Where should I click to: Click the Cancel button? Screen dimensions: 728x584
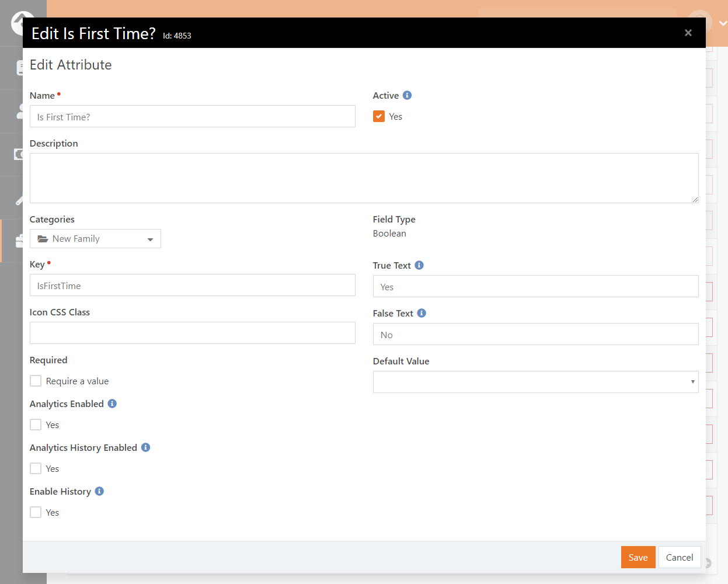680,557
